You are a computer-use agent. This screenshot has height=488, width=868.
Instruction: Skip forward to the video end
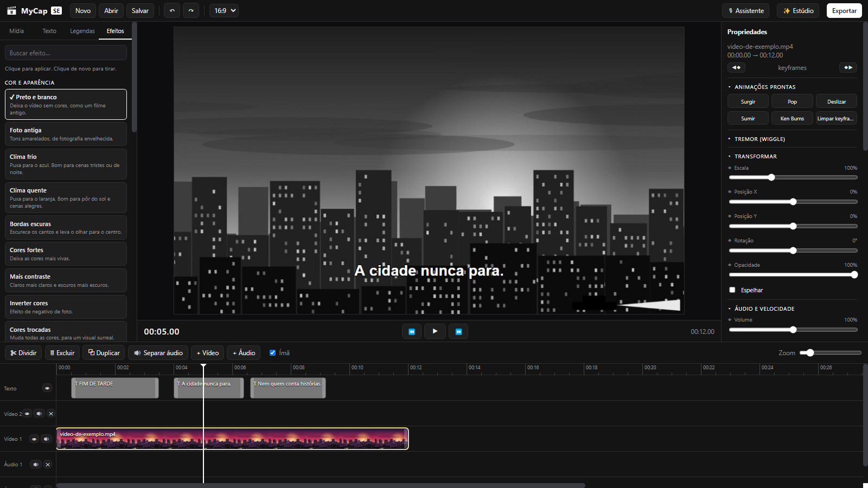coord(458,331)
